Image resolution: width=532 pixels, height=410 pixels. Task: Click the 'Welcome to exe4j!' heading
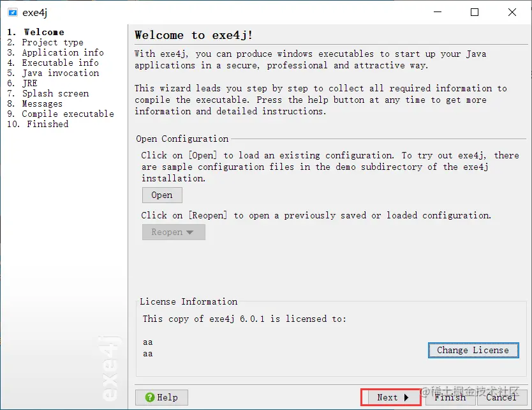(x=193, y=35)
